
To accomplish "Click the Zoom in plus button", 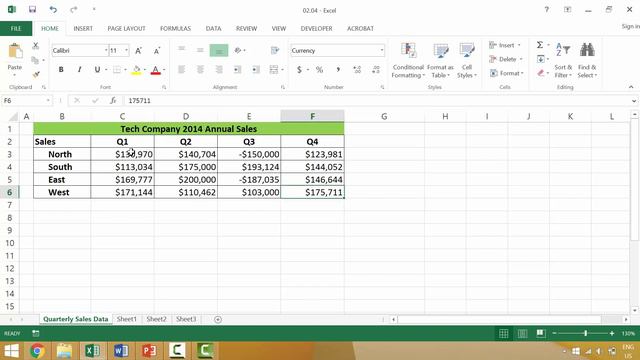I will coord(612,333).
